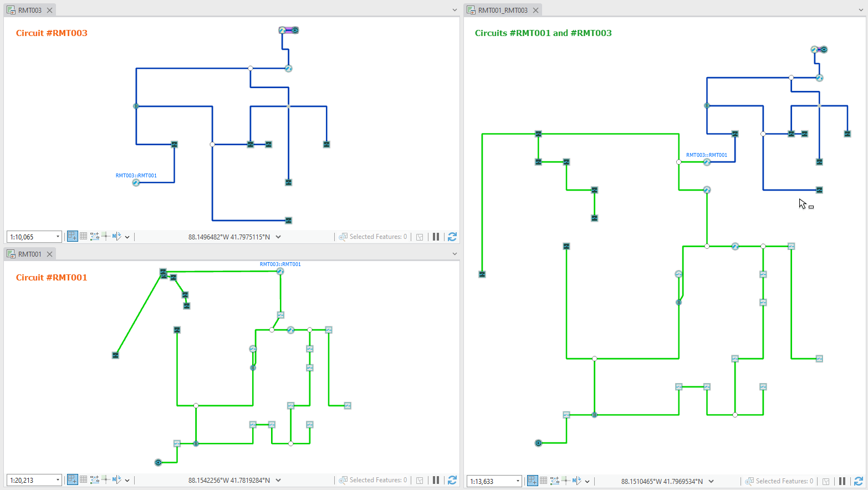Select the RMT003::RMT001 label in the RMT003 map

(135, 175)
